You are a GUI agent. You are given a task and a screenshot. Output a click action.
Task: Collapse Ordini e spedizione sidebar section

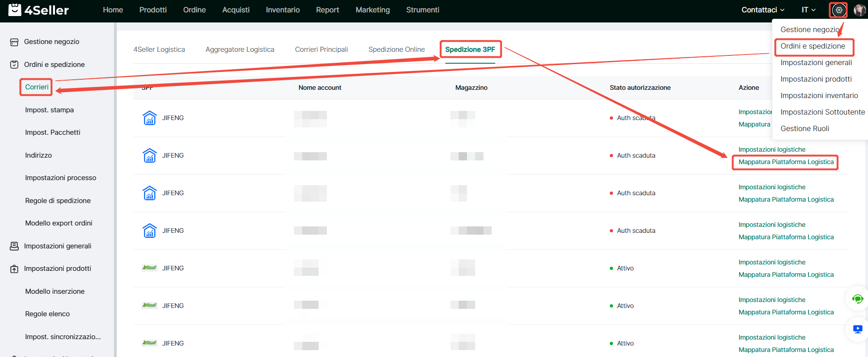(54, 65)
